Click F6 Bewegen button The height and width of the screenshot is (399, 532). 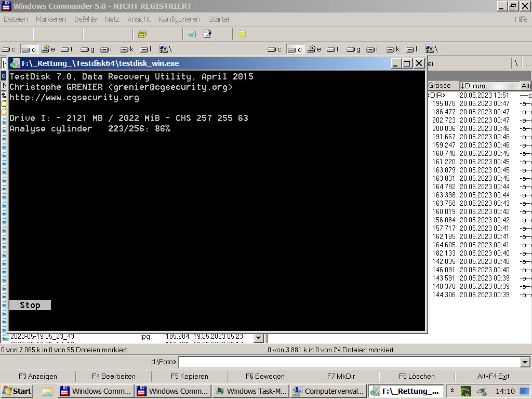265,376
